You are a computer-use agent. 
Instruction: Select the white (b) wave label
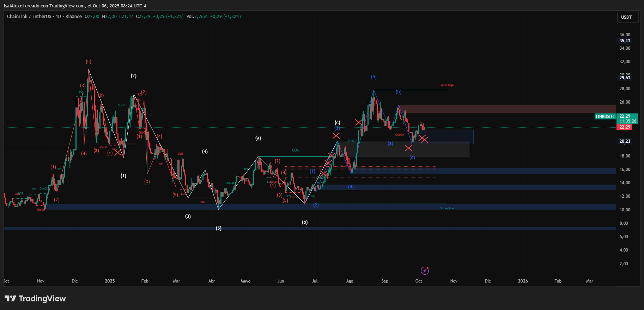tap(305, 222)
